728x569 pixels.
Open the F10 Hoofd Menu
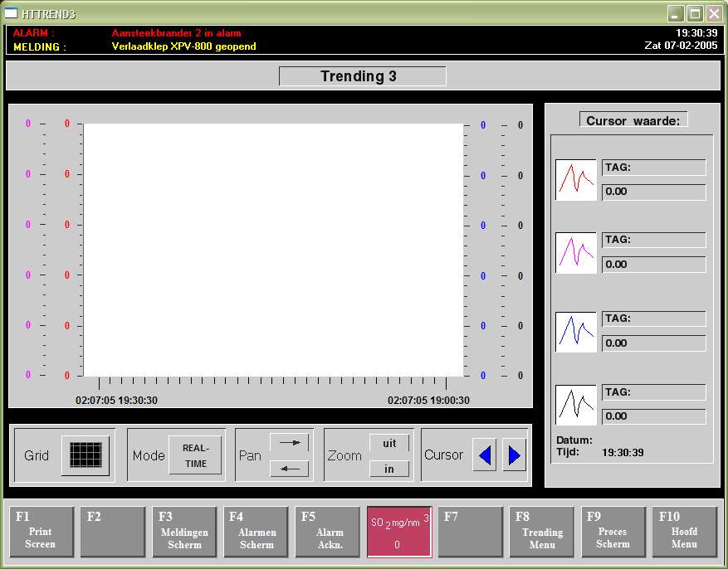coord(684,532)
